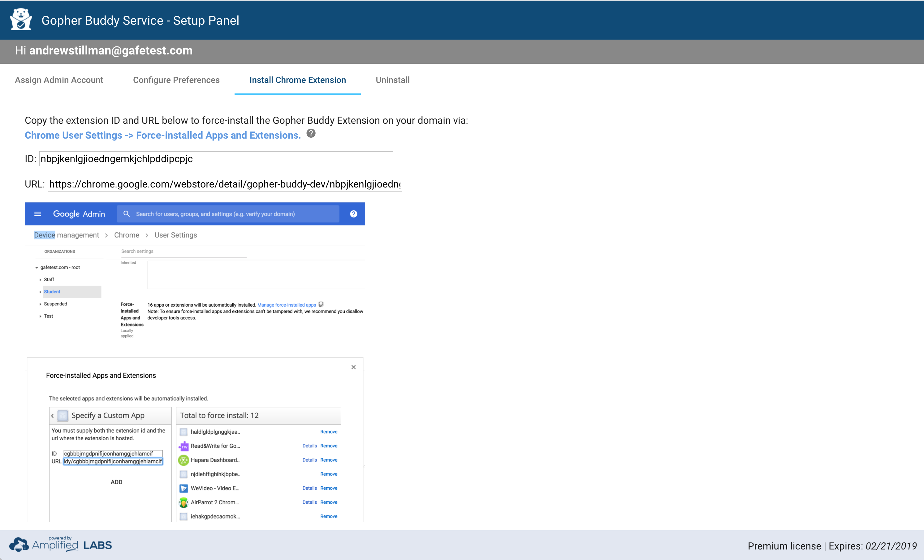Click the Gopher Buddy logo icon
Image resolution: width=924 pixels, height=560 pixels.
click(x=21, y=19)
